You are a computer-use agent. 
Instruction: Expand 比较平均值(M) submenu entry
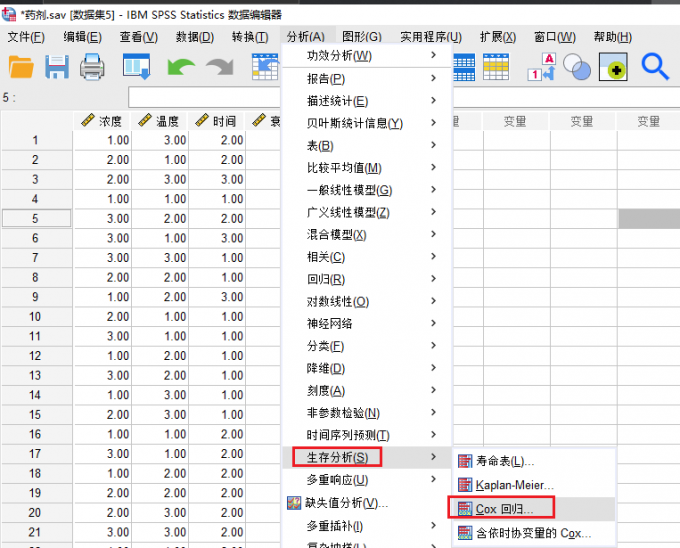click(x=344, y=168)
